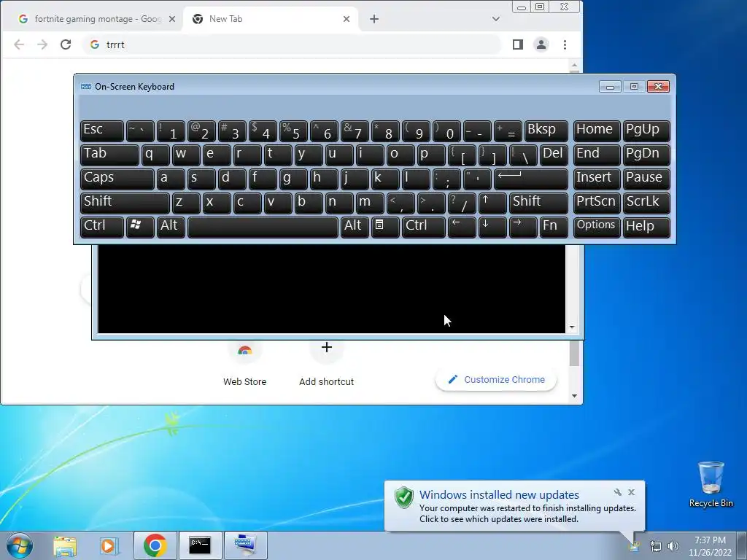Click the left arrow key
Screen dimensions: 747x560
(462, 227)
